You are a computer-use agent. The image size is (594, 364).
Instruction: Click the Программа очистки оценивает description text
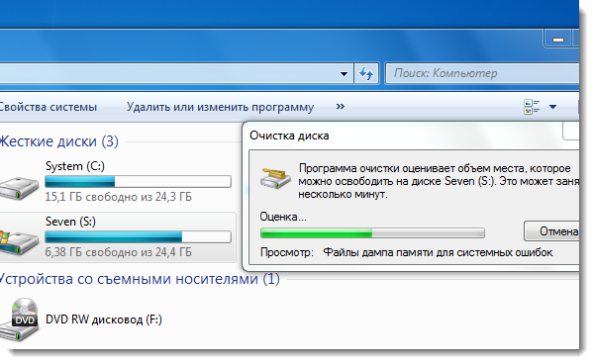click(x=439, y=181)
